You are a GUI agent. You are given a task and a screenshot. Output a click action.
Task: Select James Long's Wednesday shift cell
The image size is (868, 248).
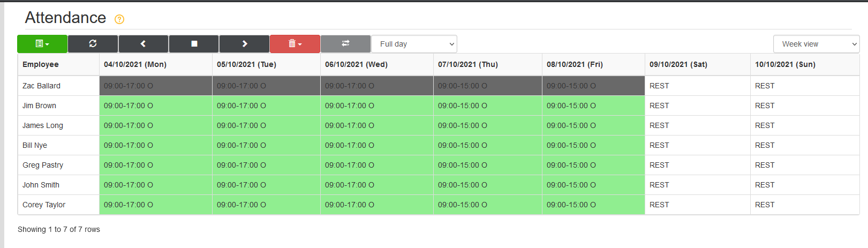coord(377,125)
